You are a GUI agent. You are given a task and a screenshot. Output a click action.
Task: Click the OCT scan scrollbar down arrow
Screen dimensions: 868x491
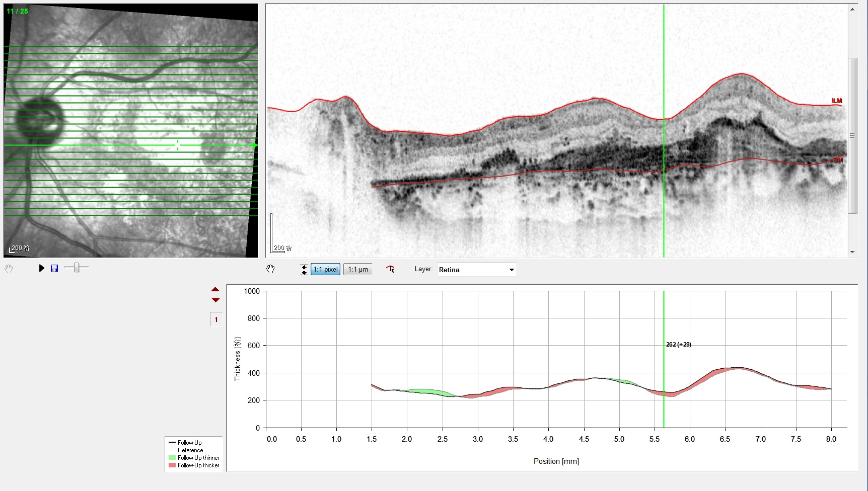tap(852, 252)
